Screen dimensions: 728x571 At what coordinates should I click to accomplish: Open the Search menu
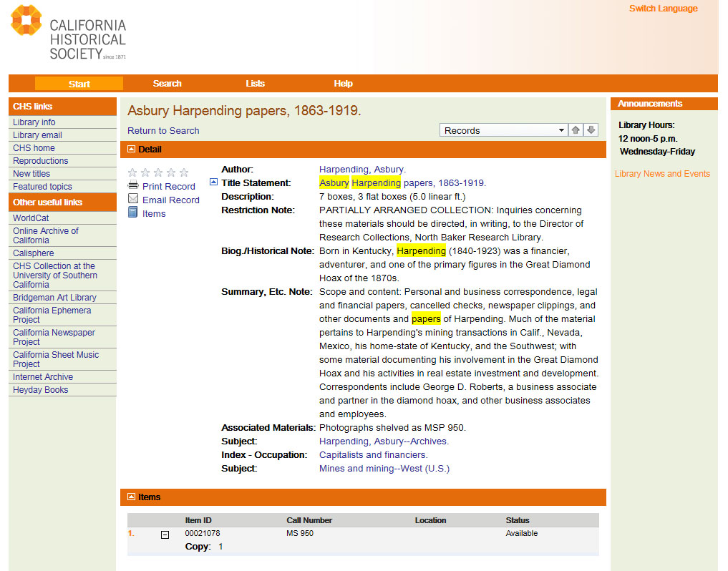[167, 84]
